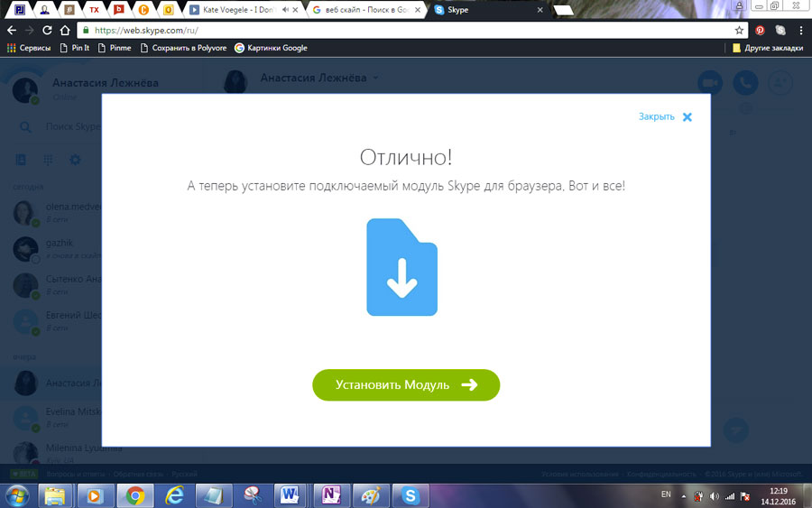Open Сохранить в Polyvore bookmark
The width and height of the screenshot is (812, 508).
pyautogui.click(x=184, y=48)
